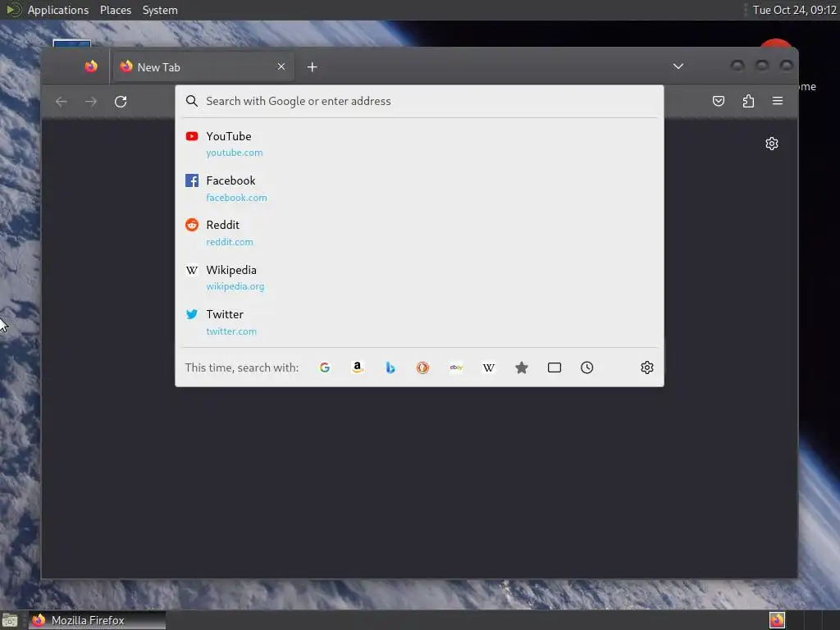This screenshot has height=630, width=840.
Task: Click Mozilla Firefox taskbar button
Action: (x=97, y=620)
